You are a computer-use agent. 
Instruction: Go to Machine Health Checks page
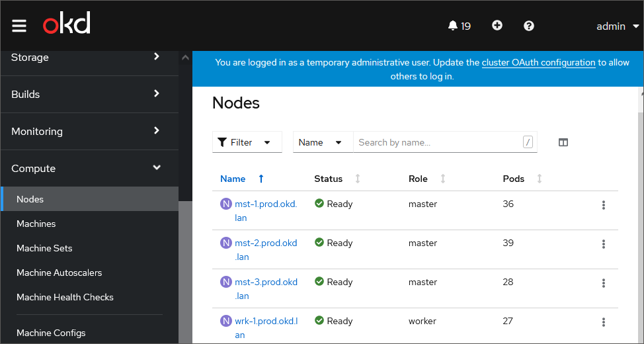point(65,297)
